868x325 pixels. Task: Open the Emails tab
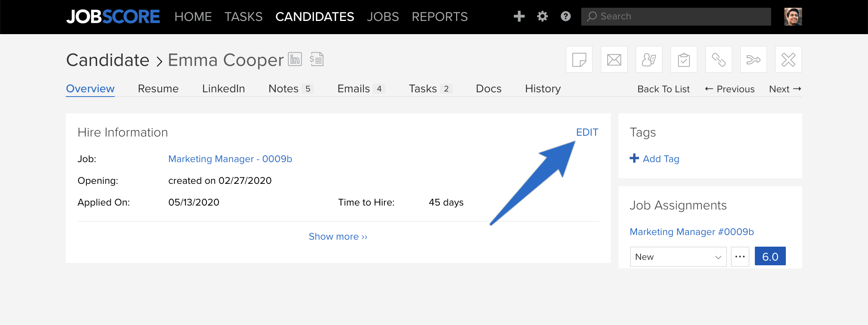(x=361, y=89)
